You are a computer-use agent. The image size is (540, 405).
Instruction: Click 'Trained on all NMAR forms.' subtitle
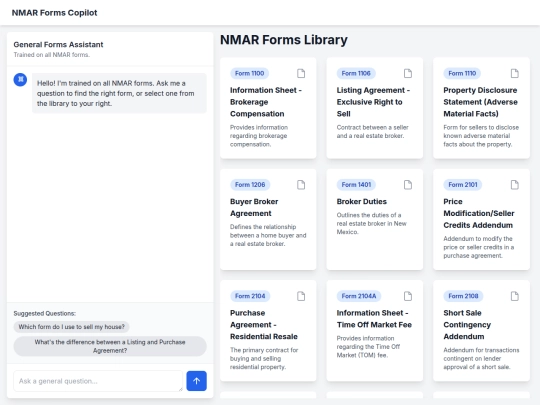pos(52,55)
